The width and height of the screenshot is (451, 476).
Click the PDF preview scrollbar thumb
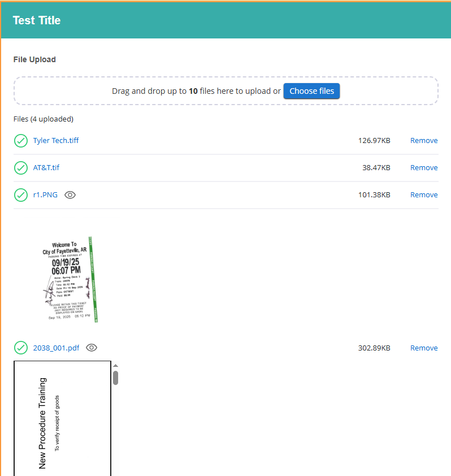coord(116,378)
